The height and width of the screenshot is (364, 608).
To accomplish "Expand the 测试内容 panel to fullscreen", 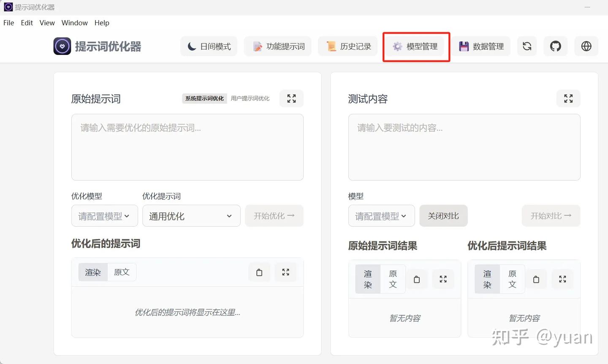I will (x=568, y=99).
